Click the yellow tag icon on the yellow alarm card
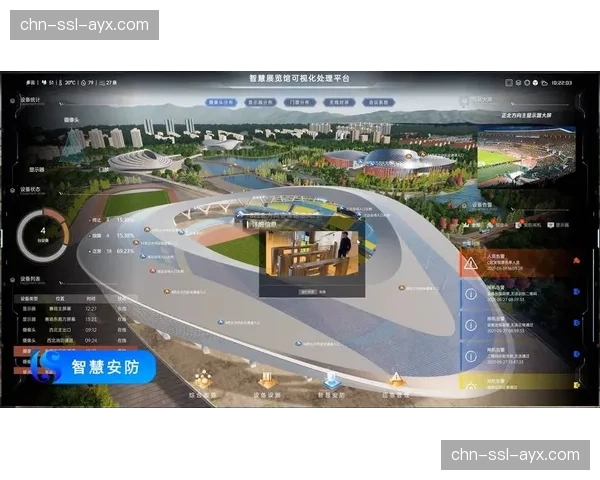Image resolution: width=600 pixels, height=480 pixels. pyautogui.click(x=577, y=385)
